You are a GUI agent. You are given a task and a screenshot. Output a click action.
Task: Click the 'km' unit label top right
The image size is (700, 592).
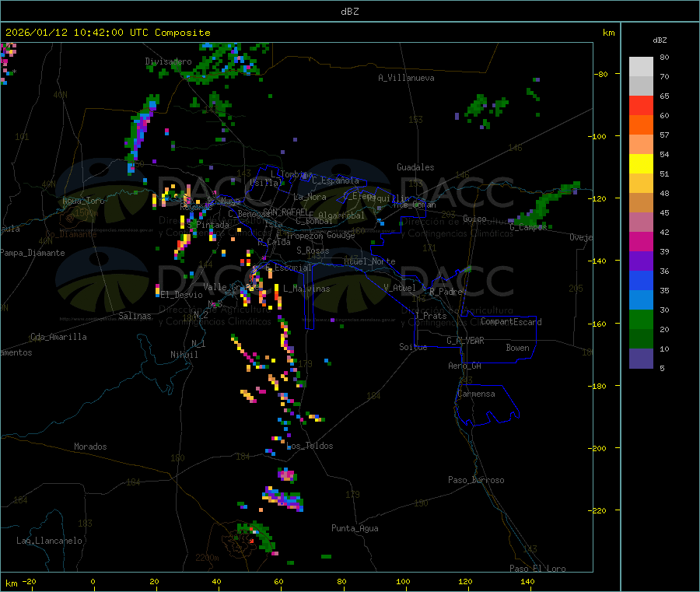click(608, 33)
